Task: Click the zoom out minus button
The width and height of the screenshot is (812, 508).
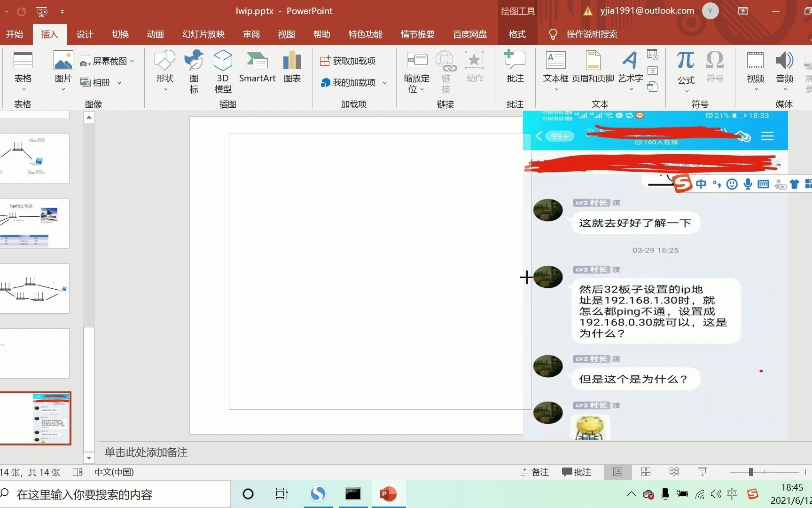Action: tap(723, 472)
